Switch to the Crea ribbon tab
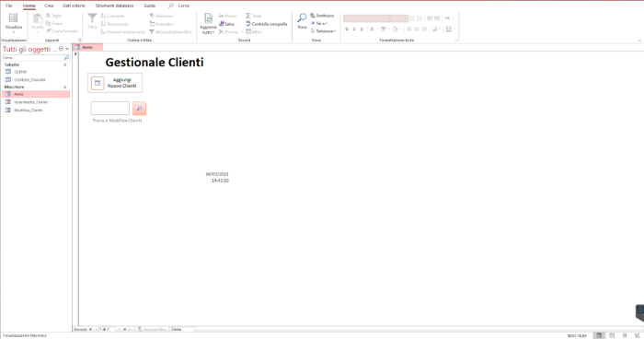Image resolution: width=644 pixels, height=339 pixels. [x=49, y=6]
